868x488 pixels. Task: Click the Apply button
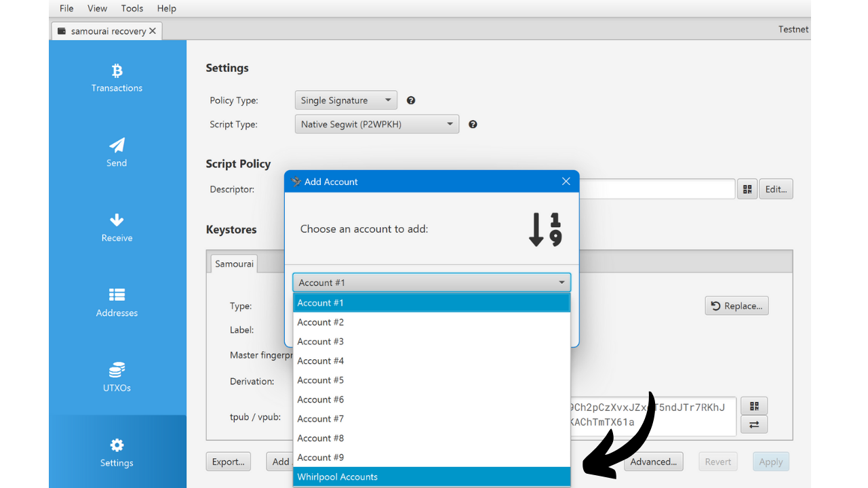(771, 462)
